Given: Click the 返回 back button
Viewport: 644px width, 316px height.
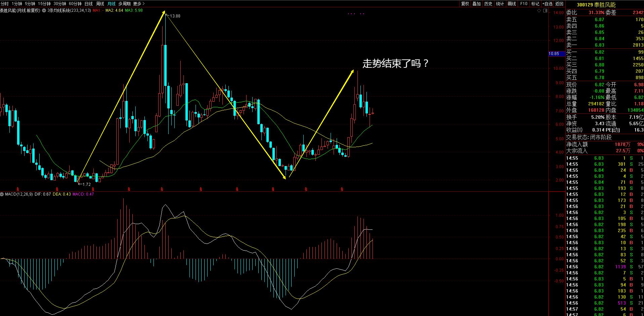Looking at the screenshot, I should click(x=559, y=4).
